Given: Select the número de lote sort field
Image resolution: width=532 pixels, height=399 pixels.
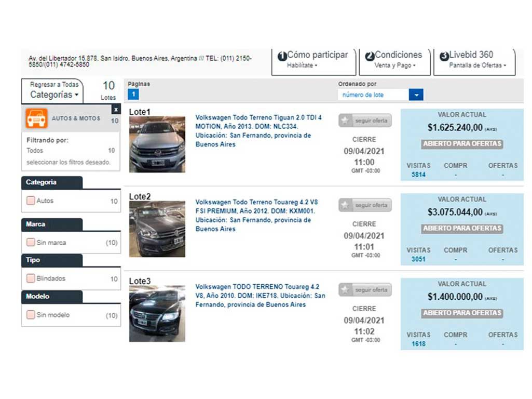Looking at the screenshot, I should tap(374, 95).
